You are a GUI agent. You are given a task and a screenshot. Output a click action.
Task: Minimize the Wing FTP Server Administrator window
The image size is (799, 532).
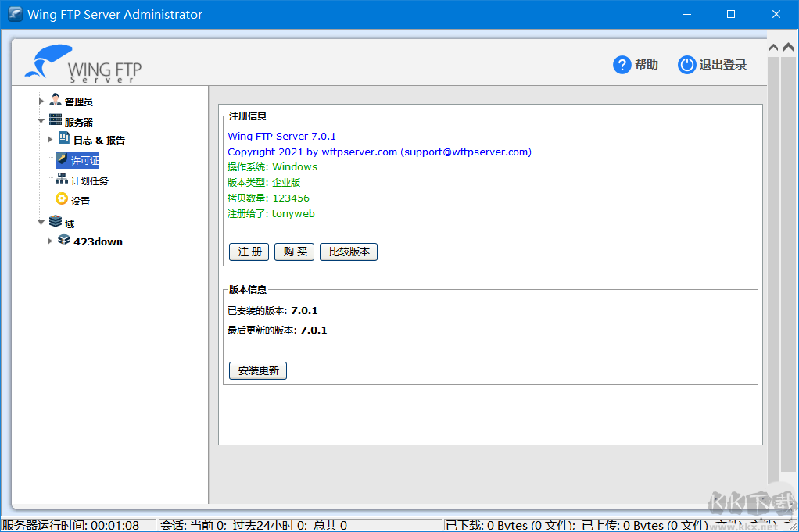pos(687,14)
